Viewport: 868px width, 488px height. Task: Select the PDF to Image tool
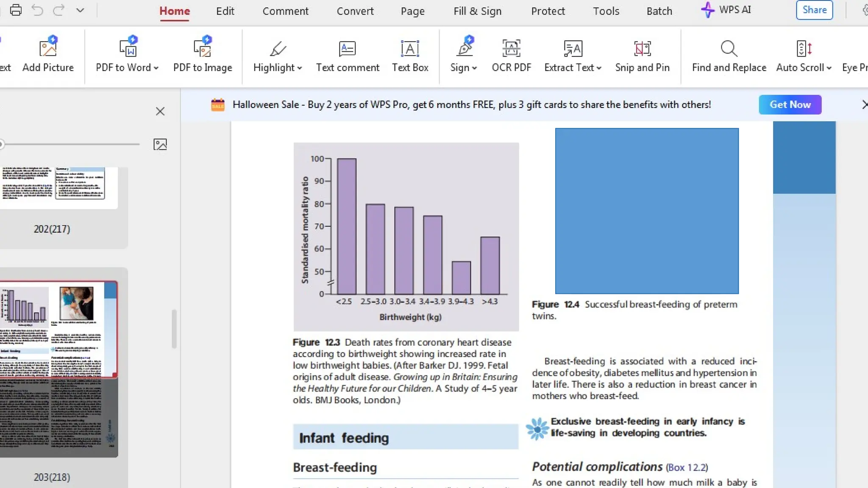tap(202, 54)
